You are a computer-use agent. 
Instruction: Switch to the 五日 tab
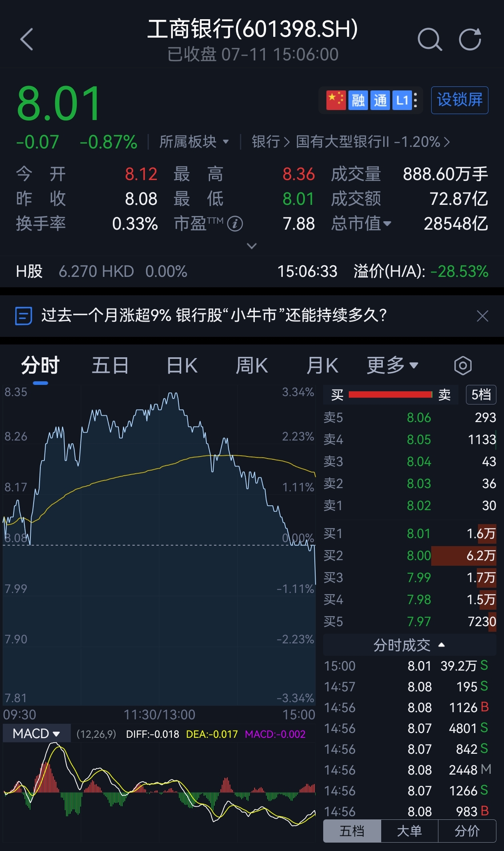tap(110, 365)
